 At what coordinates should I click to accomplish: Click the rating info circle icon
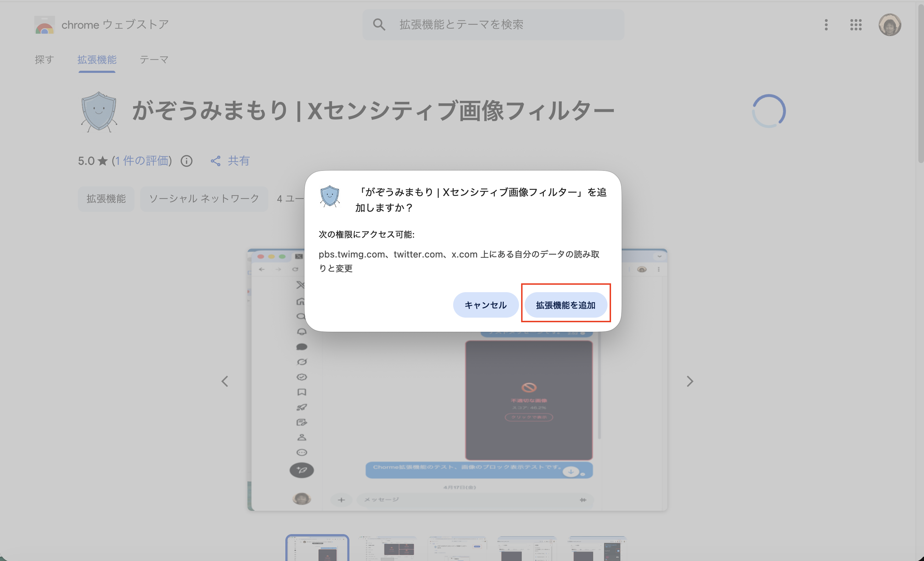186,161
